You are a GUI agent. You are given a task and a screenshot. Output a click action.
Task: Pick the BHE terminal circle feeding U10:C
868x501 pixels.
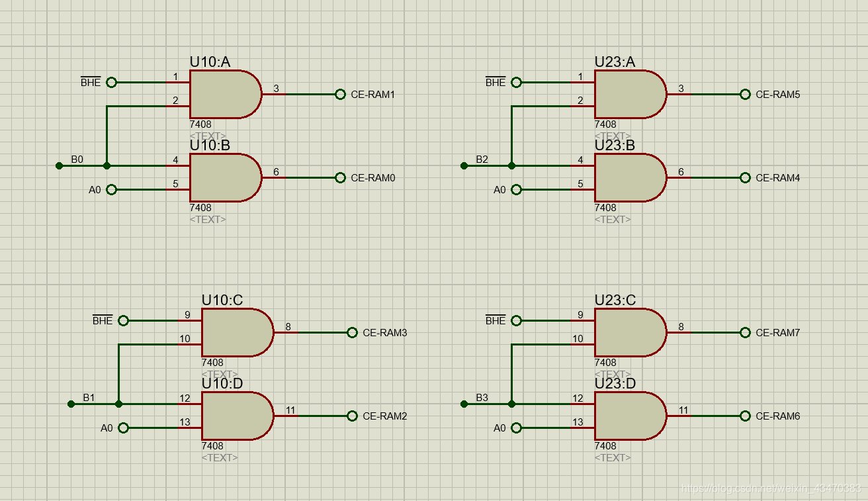[123, 321]
